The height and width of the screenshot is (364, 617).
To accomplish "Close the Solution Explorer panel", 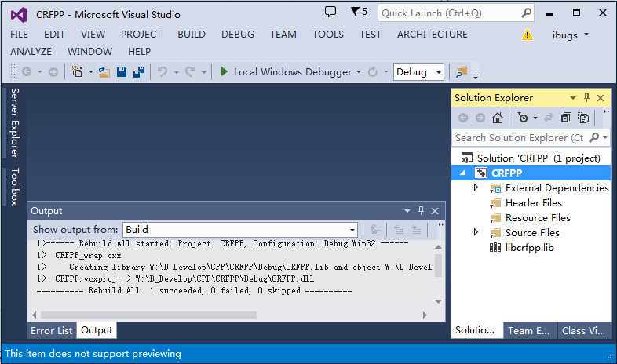I will click(x=601, y=98).
